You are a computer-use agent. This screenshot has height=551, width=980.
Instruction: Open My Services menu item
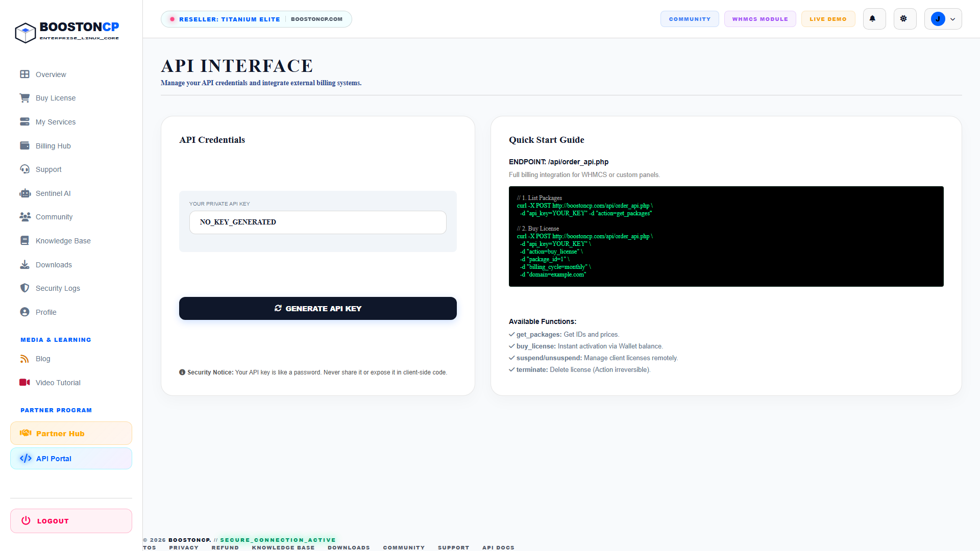71,122
